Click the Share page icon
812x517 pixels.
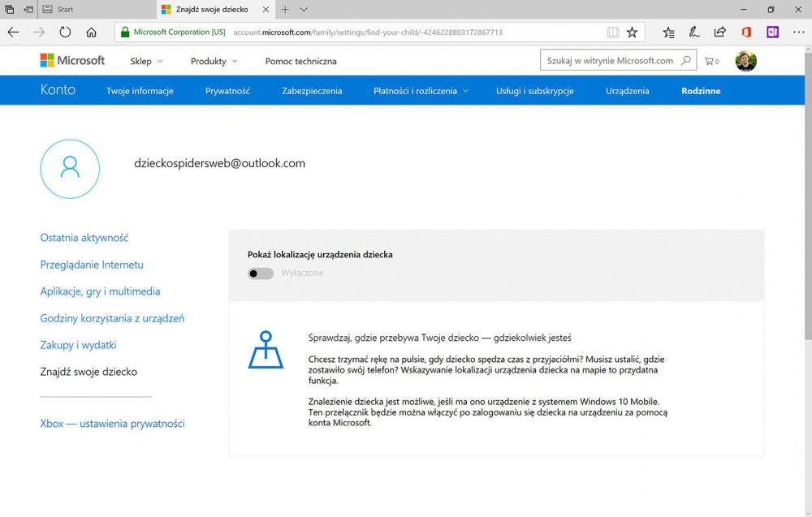(x=719, y=32)
